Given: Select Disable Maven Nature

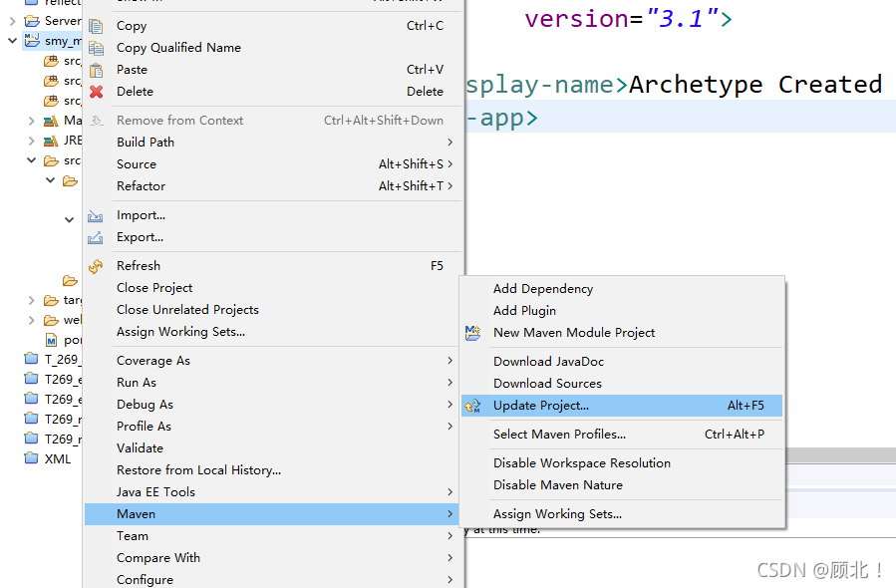Looking at the screenshot, I should pyautogui.click(x=622, y=484).
